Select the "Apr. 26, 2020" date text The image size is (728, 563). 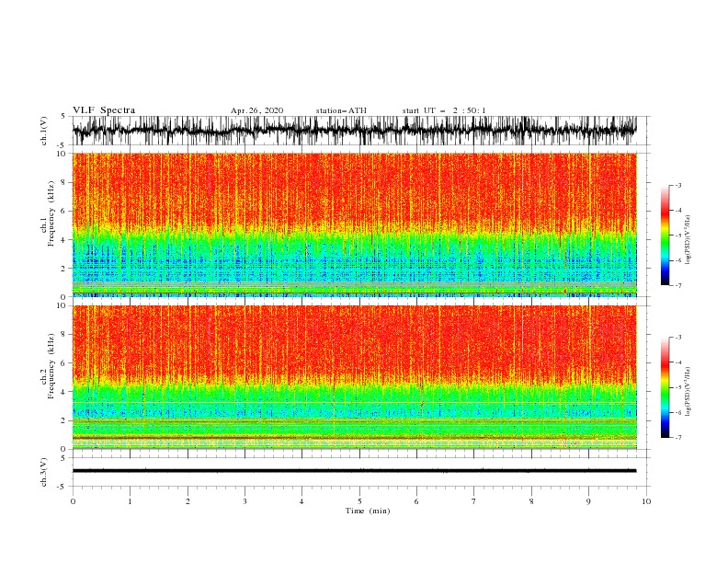pos(256,110)
